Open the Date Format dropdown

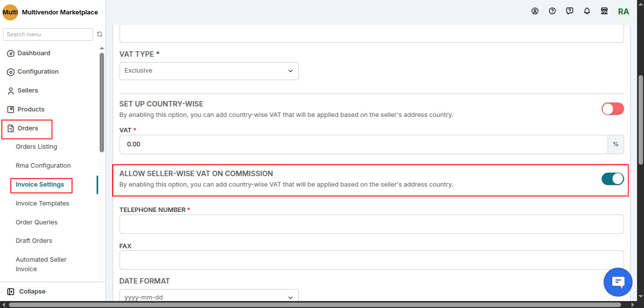coord(209,297)
